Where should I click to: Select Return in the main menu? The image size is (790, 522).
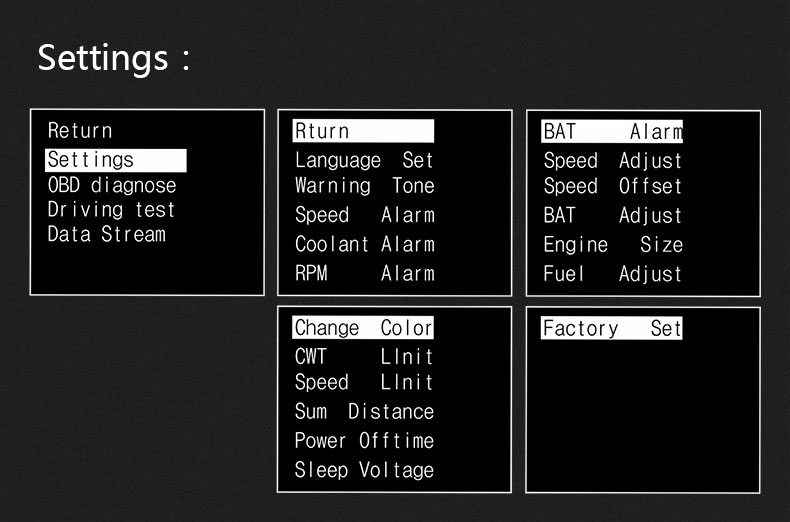click(x=80, y=130)
